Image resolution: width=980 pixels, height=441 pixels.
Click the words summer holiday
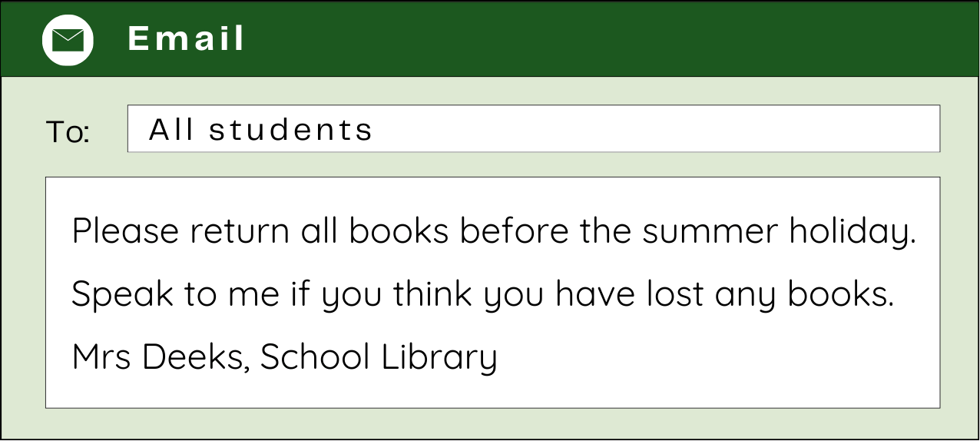coord(779,231)
